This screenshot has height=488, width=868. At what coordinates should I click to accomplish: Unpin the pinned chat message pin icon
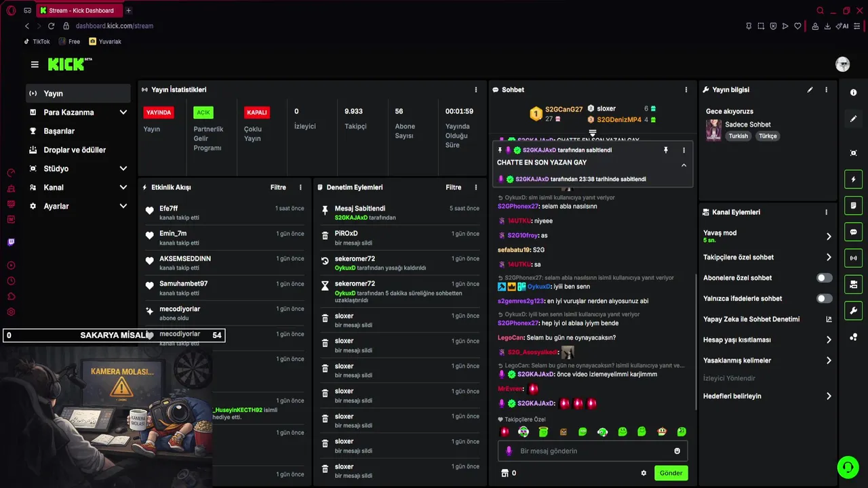click(665, 150)
